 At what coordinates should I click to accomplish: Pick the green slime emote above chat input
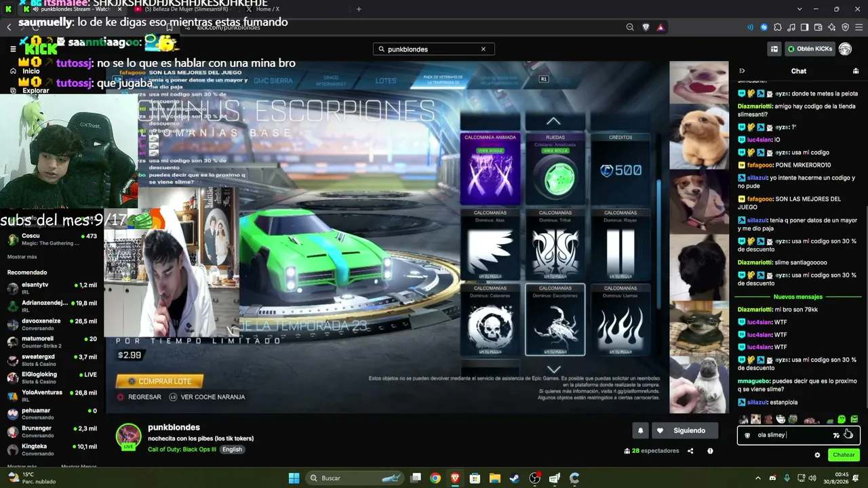click(842, 420)
